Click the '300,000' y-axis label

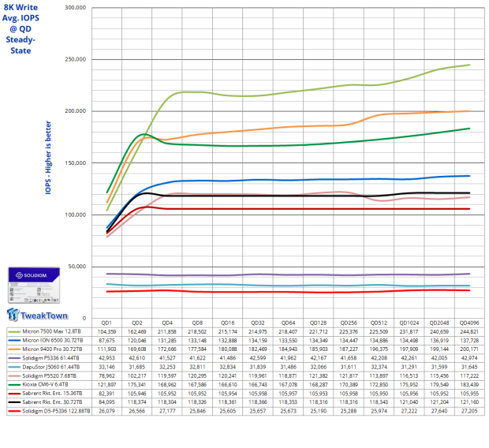point(75,7)
